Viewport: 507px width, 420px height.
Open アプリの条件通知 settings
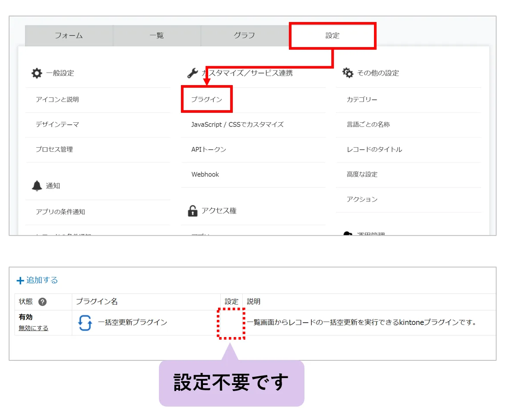click(x=60, y=212)
